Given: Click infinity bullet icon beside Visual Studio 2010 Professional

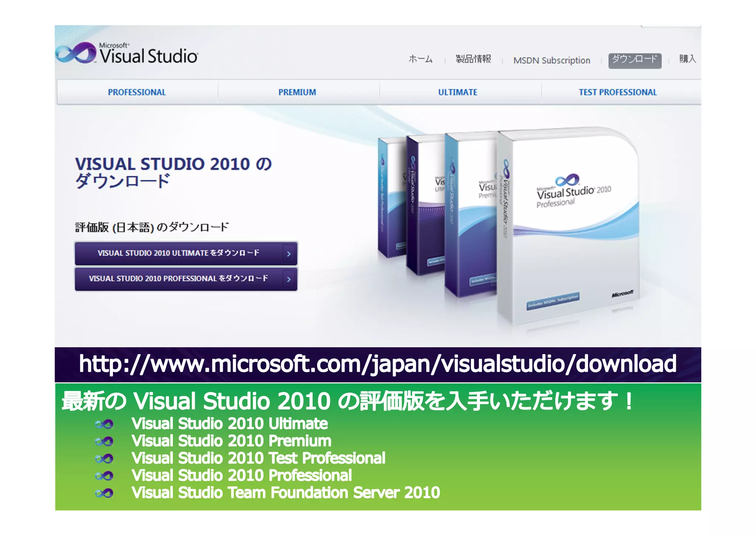Looking at the screenshot, I should 104,476.
